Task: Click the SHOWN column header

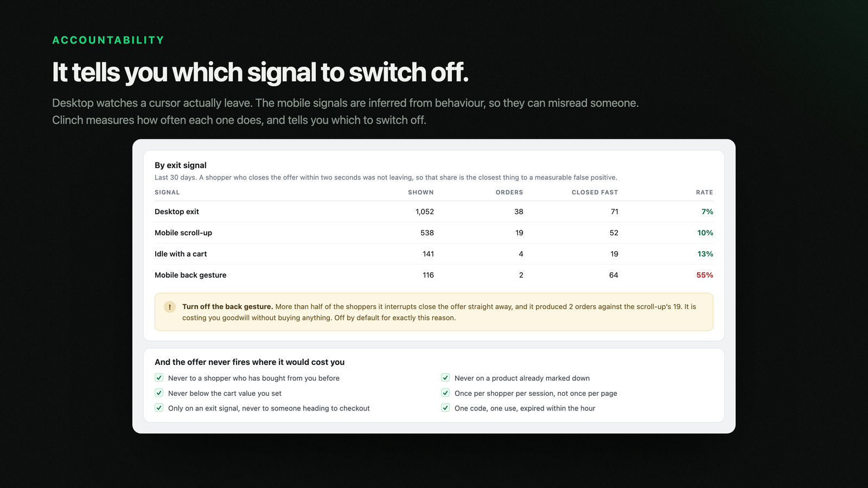Action: tap(421, 192)
